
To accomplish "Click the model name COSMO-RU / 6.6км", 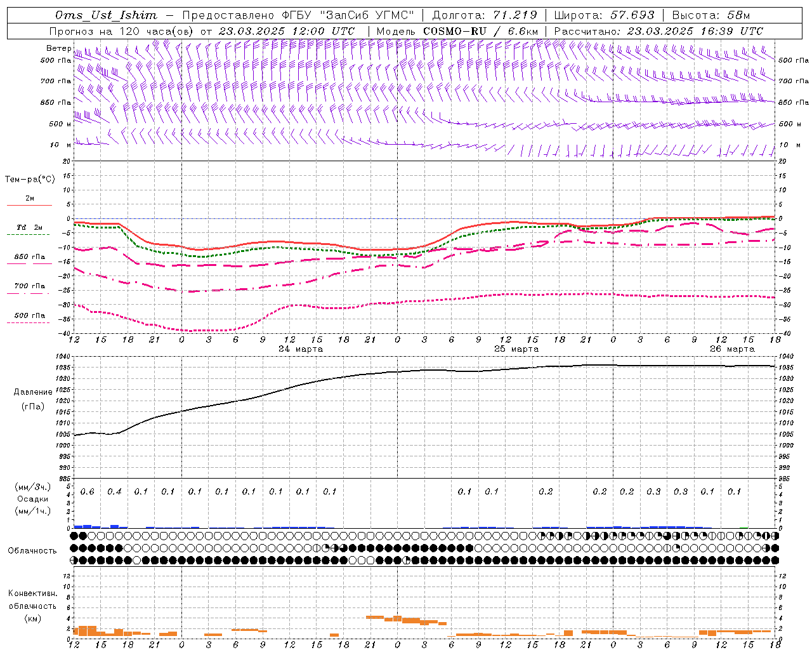I will pyautogui.click(x=481, y=31).
